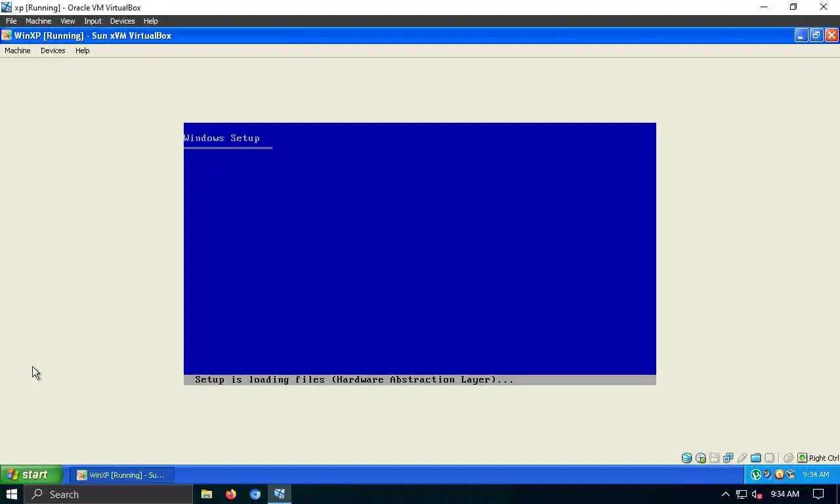The image size is (840, 504).
Task: Click the XP taskbar clock showing 9:34 AM
Action: tap(816, 474)
